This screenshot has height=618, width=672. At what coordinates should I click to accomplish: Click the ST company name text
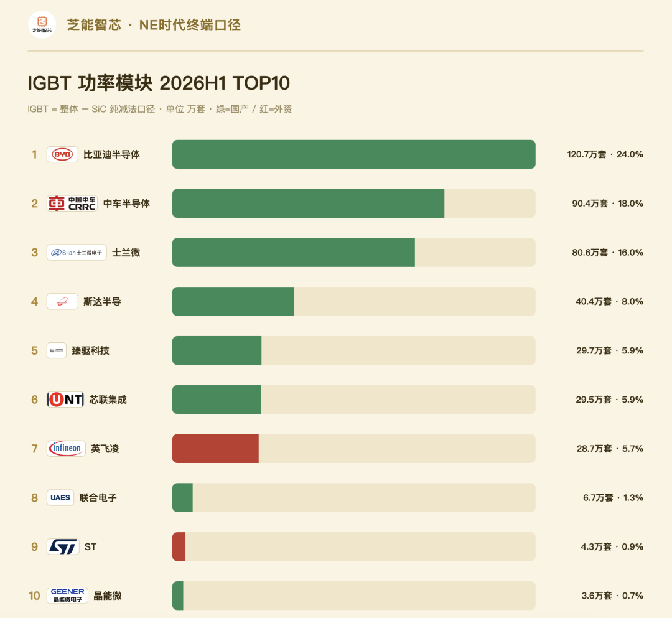pos(90,547)
